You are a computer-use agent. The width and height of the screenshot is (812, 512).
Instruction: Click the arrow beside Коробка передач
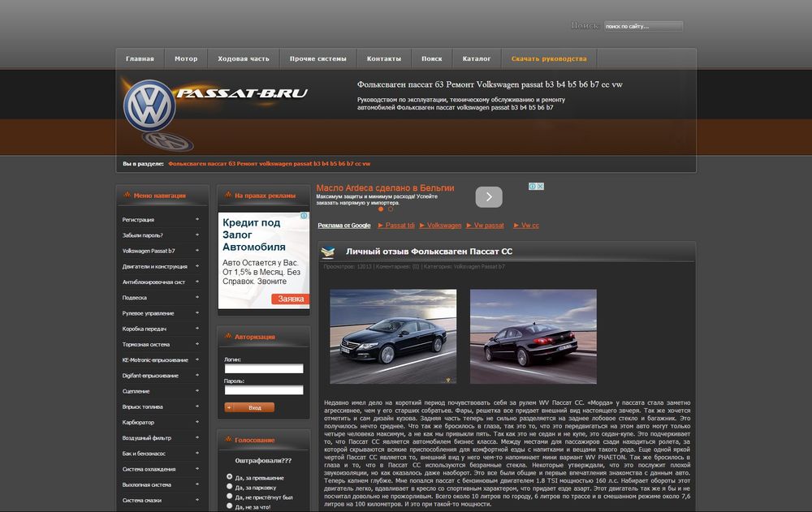point(197,329)
